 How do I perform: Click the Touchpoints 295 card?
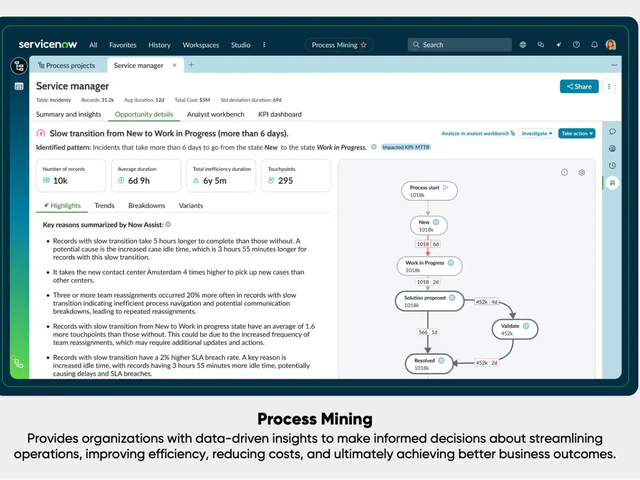[296, 176]
